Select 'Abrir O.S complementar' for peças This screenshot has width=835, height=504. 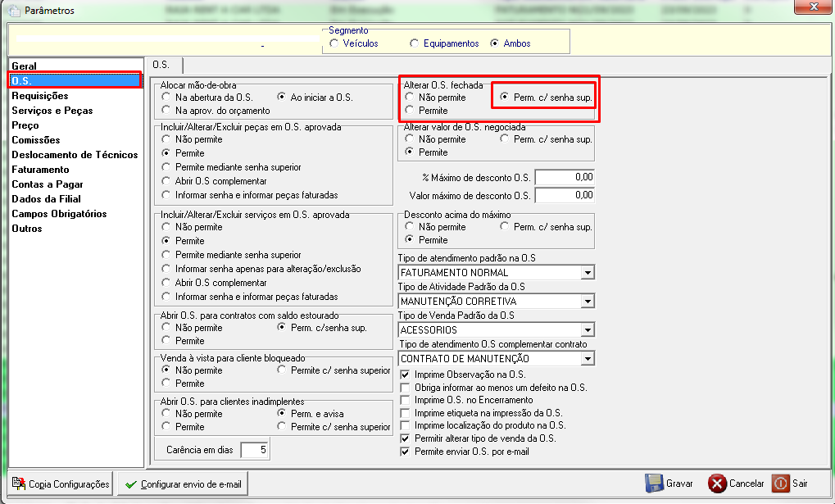tap(166, 181)
